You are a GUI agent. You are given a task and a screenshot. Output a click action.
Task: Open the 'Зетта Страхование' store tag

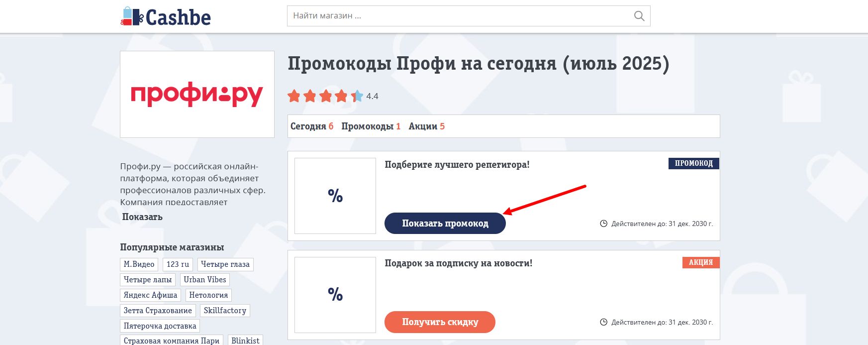(158, 311)
